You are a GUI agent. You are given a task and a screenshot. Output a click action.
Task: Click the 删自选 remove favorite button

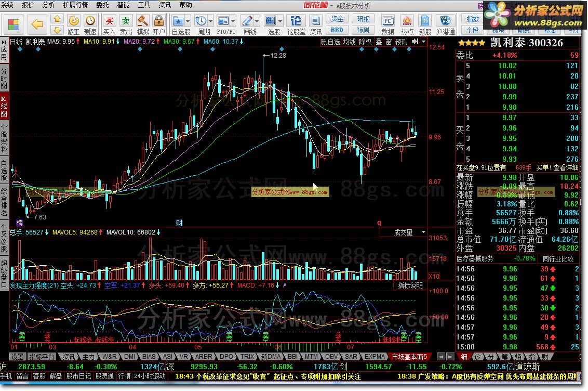click(x=330, y=42)
